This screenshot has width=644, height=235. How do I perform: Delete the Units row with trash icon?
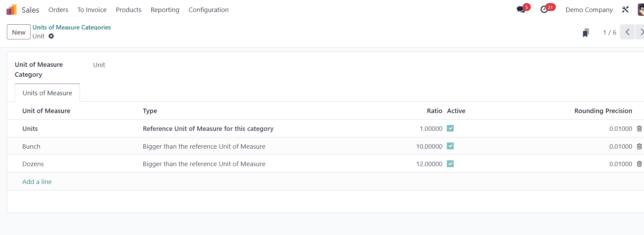pyautogui.click(x=639, y=128)
